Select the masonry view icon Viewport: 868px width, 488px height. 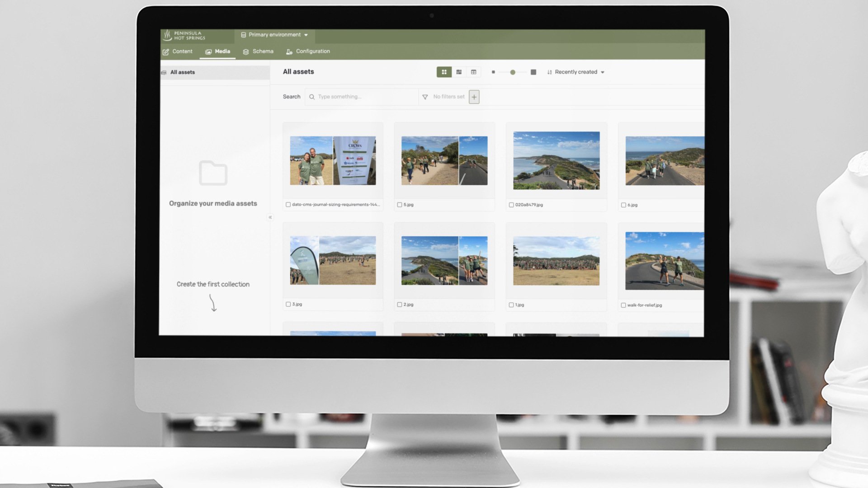(459, 72)
